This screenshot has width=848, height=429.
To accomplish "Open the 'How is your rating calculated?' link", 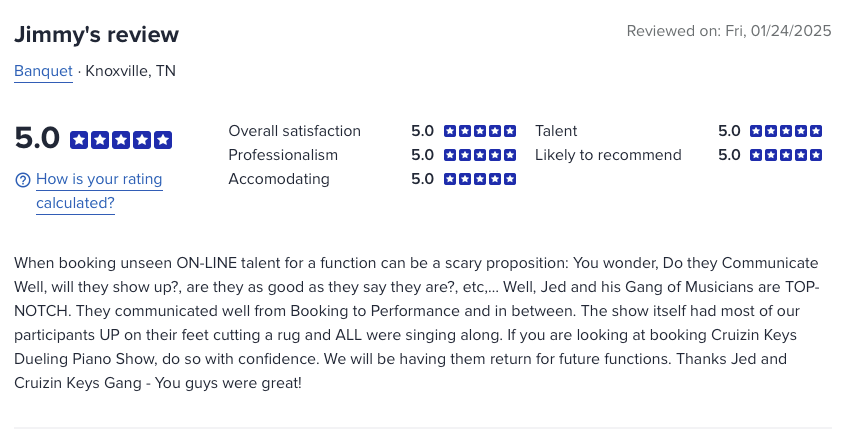I will [99, 191].
